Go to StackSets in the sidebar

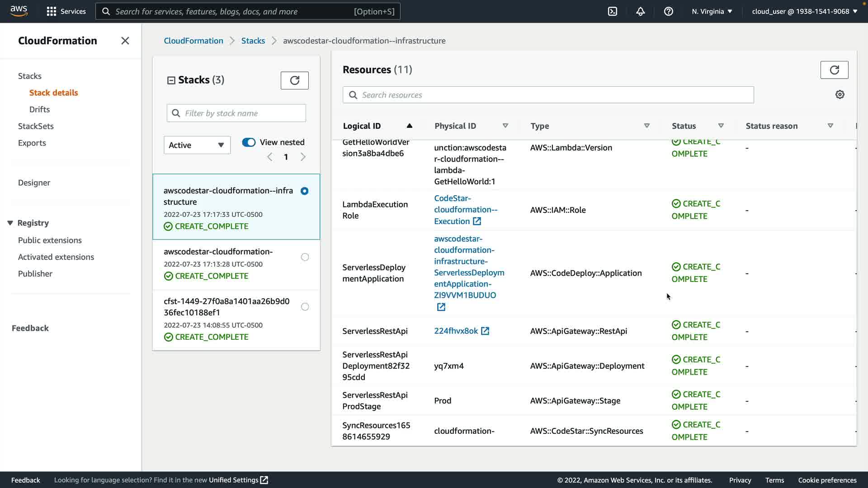[x=36, y=126]
